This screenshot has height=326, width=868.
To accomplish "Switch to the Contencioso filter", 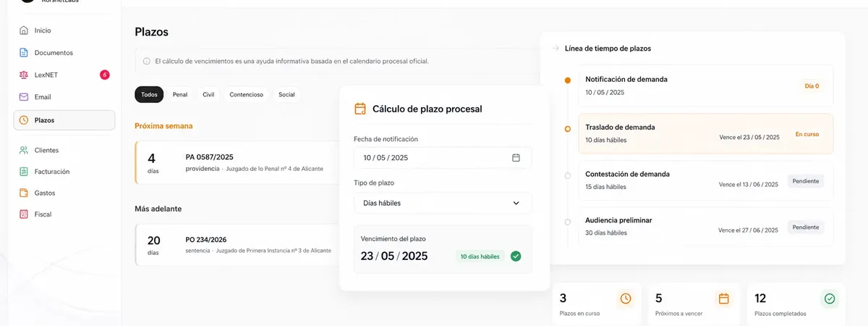I will (247, 95).
